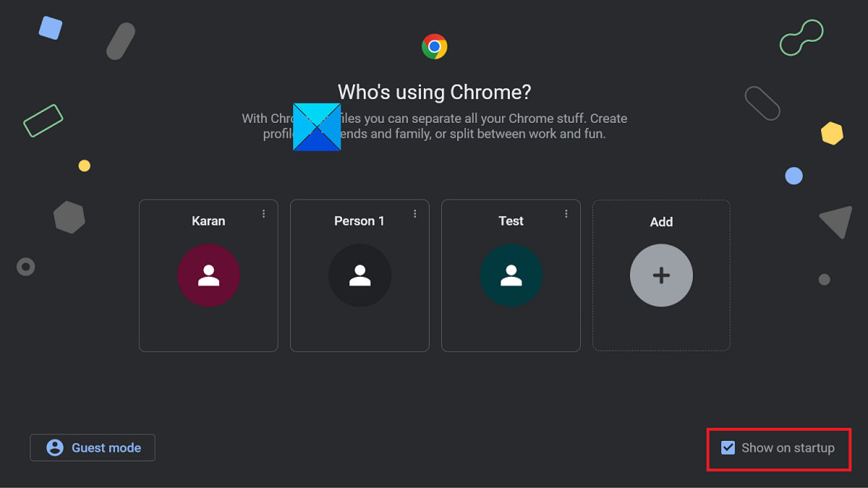The image size is (868, 488).
Task: Select the Test profile avatar
Action: point(511,275)
